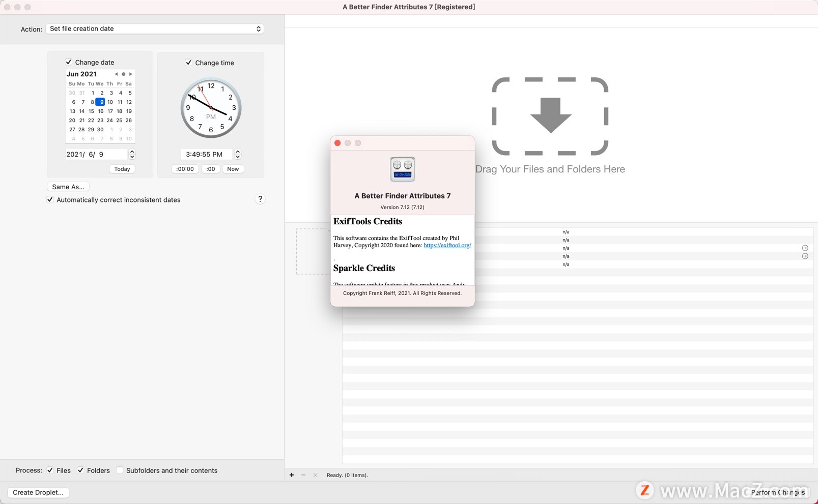The height and width of the screenshot is (504, 818).
Task: Close the About dialog window
Action: coord(337,143)
